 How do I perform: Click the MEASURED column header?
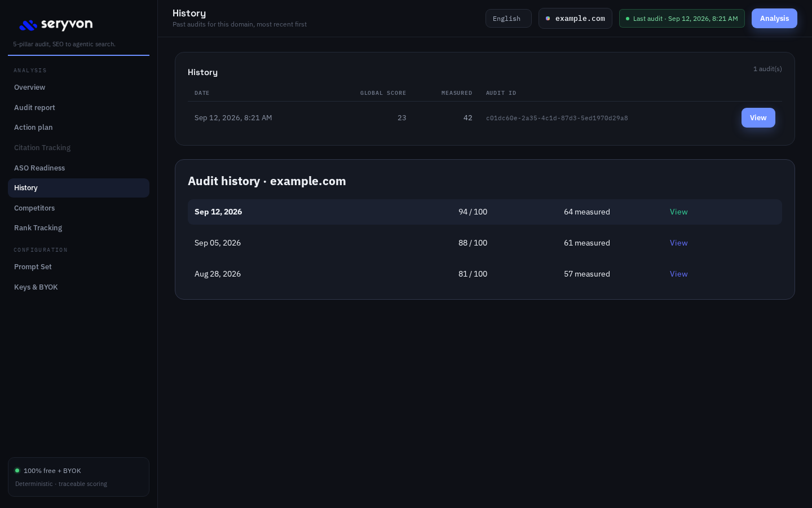coord(457,93)
